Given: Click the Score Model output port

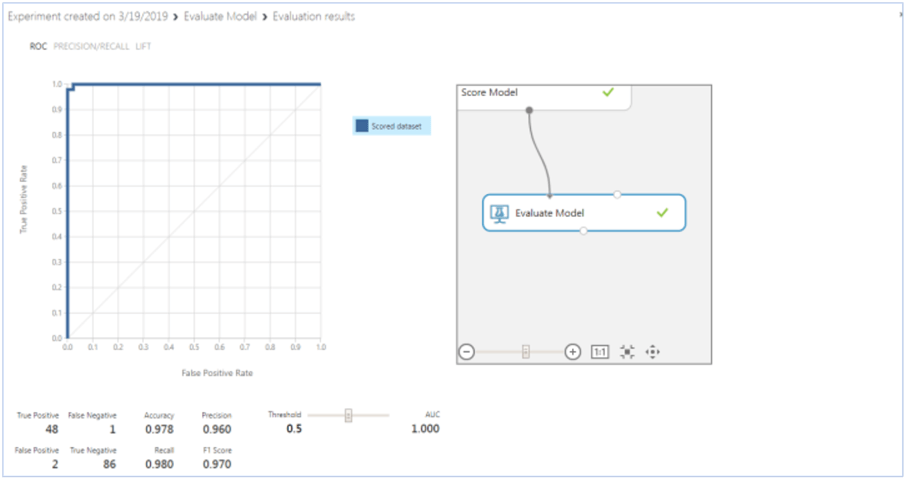Looking at the screenshot, I should [x=529, y=110].
